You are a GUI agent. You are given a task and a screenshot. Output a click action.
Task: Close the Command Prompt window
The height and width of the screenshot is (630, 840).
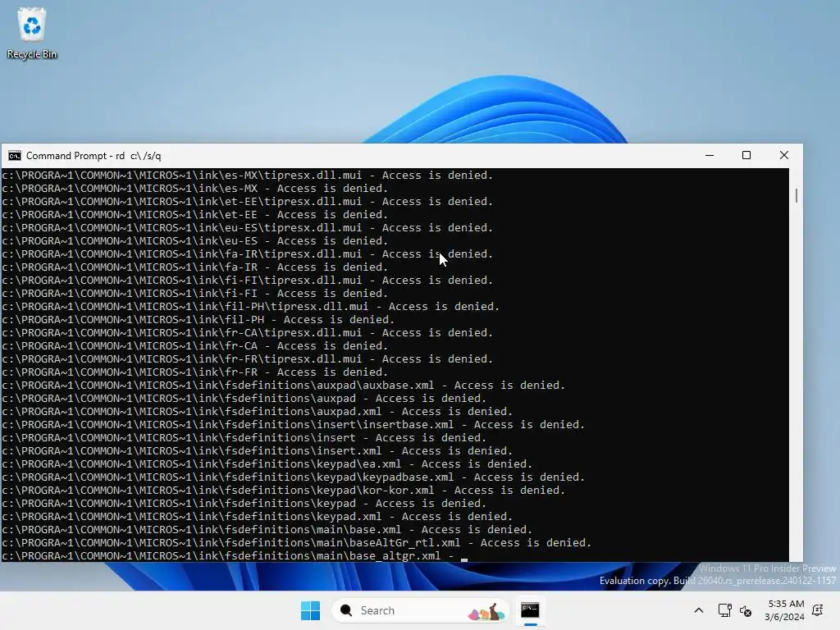pyautogui.click(x=783, y=155)
